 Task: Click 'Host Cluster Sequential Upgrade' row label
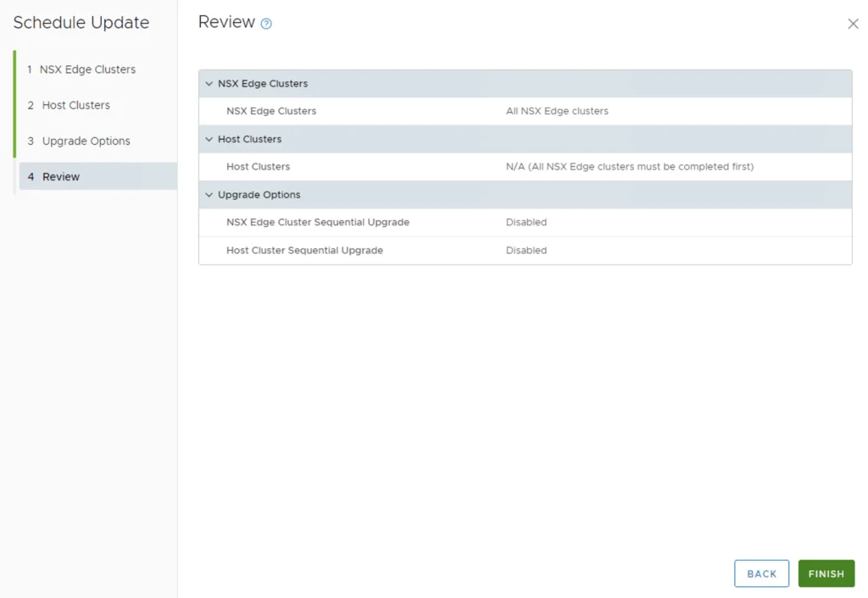pos(304,251)
